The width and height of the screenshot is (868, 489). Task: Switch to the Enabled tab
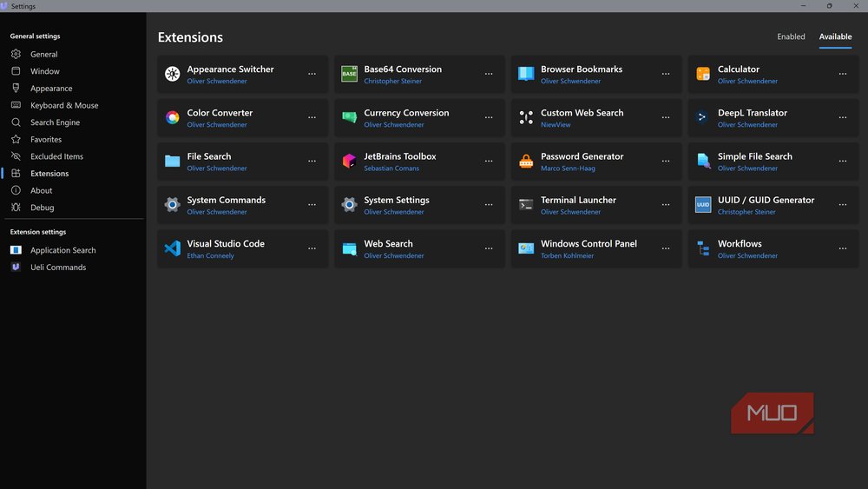pos(791,36)
